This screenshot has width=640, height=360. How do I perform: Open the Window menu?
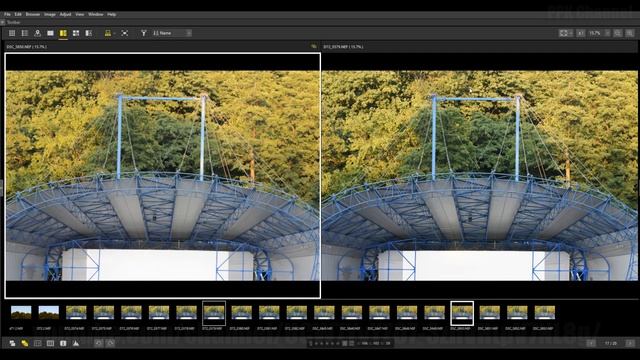pyautogui.click(x=96, y=14)
